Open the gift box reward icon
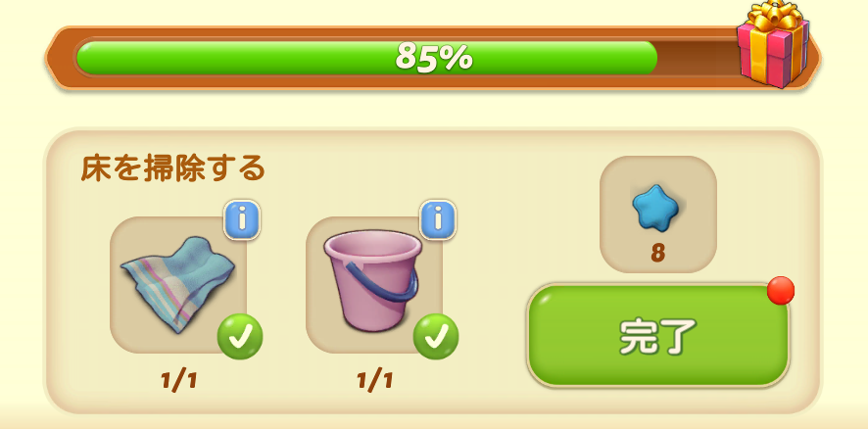The height and width of the screenshot is (429, 868). click(773, 44)
